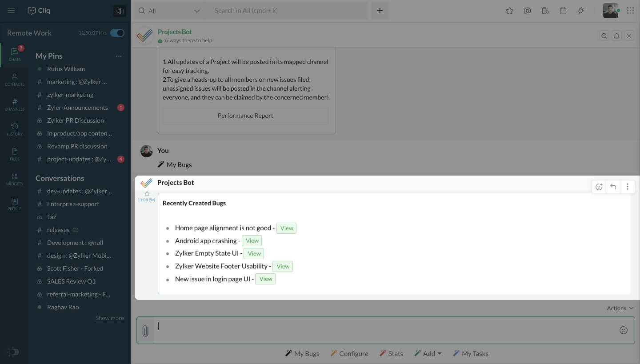640x364 pixels.
Task: View the New issue in login page bug
Action: coord(266,279)
